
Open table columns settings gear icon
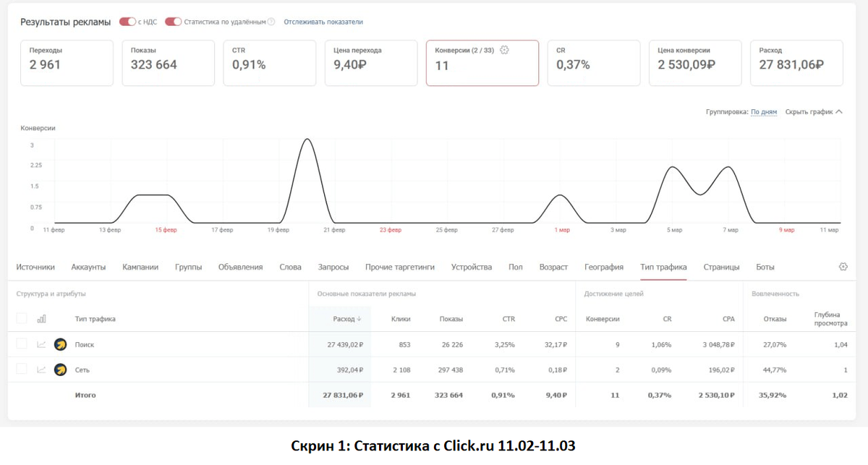pos(843,267)
